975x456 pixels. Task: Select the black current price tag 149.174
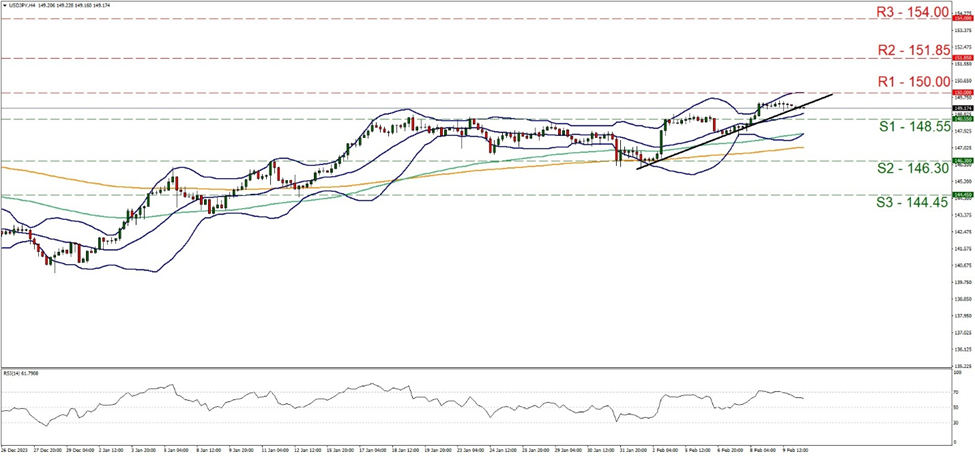coord(963,108)
